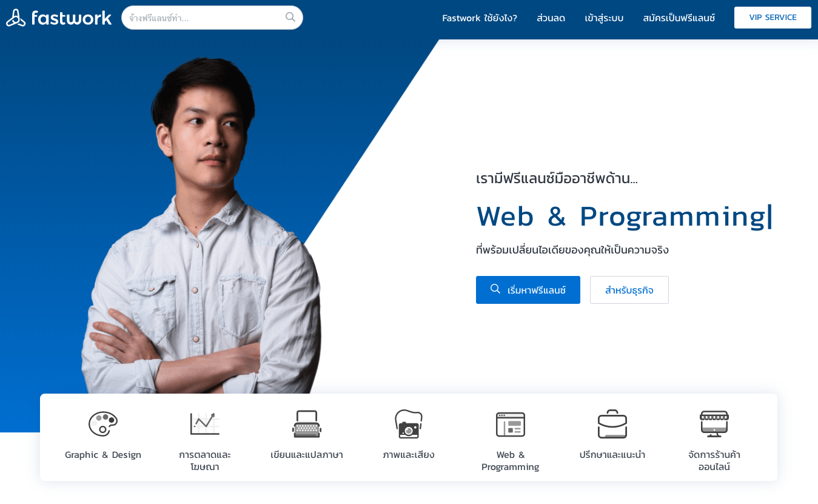Select the สำหรับธุรกิจ business button
The width and height of the screenshot is (818, 504).
point(629,290)
